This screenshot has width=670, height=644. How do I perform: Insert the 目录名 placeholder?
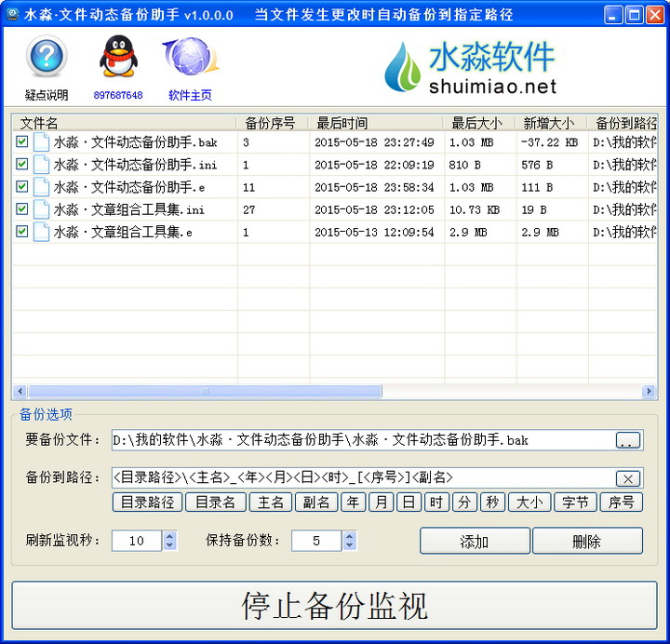pos(216,503)
